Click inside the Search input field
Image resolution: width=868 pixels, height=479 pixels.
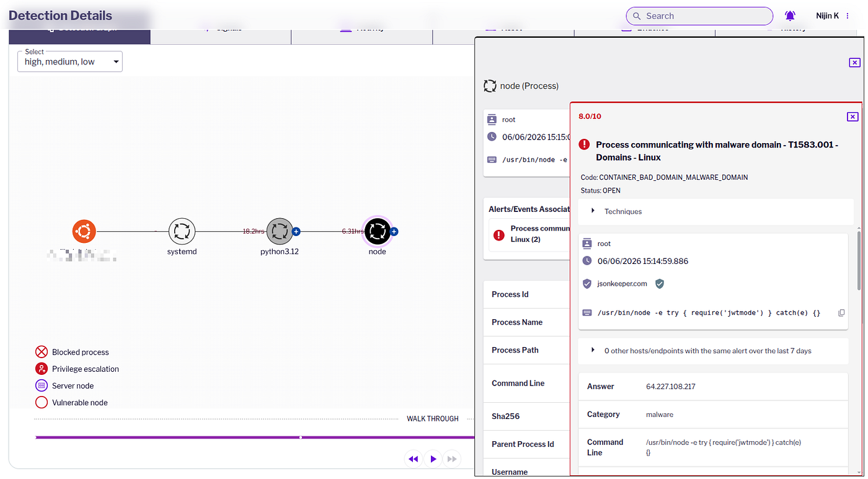click(699, 16)
